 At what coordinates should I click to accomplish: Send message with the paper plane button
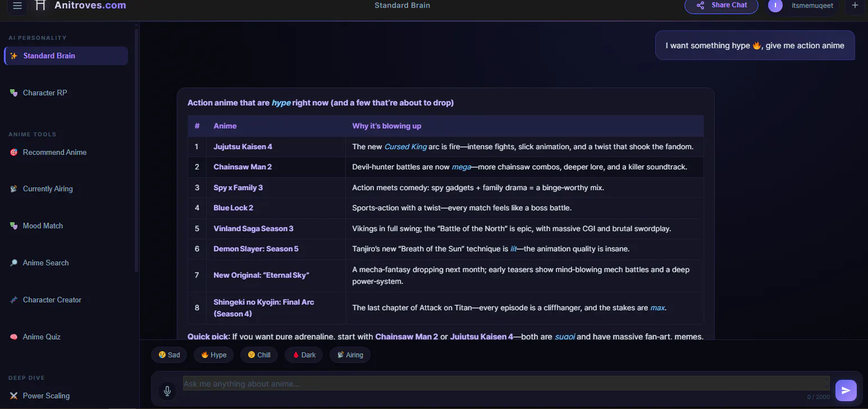coord(846,390)
